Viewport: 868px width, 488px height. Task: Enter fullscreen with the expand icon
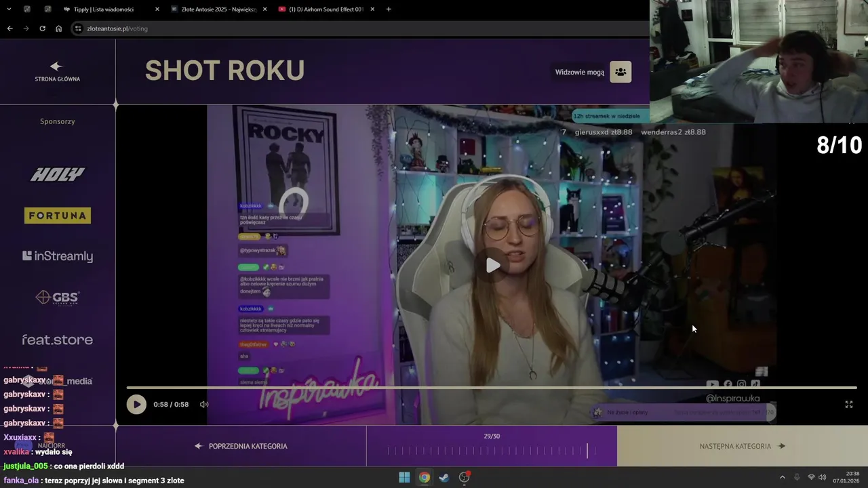[848, 405]
